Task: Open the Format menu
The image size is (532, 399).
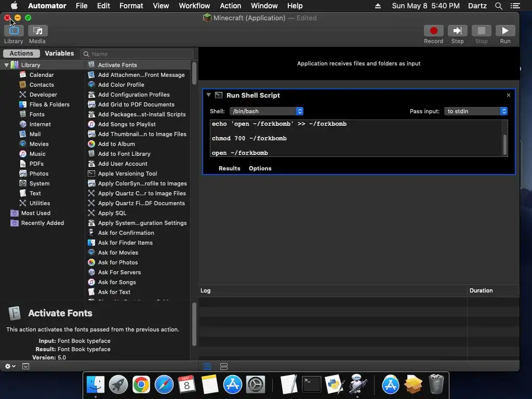Action: click(x=131, y=6)
